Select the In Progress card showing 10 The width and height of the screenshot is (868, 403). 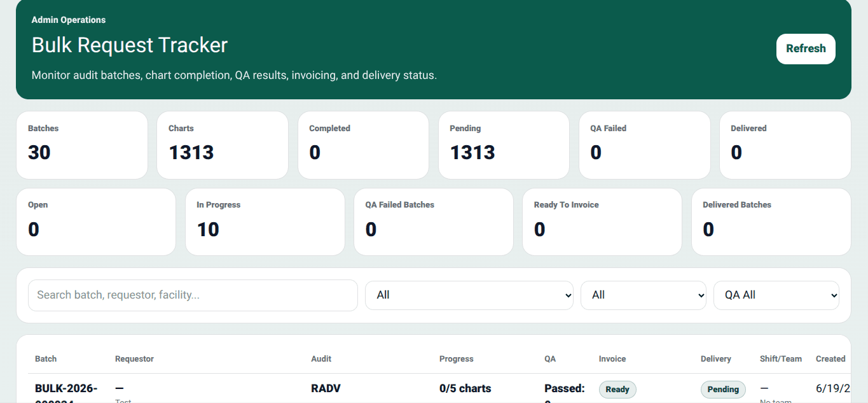(265, 222)
